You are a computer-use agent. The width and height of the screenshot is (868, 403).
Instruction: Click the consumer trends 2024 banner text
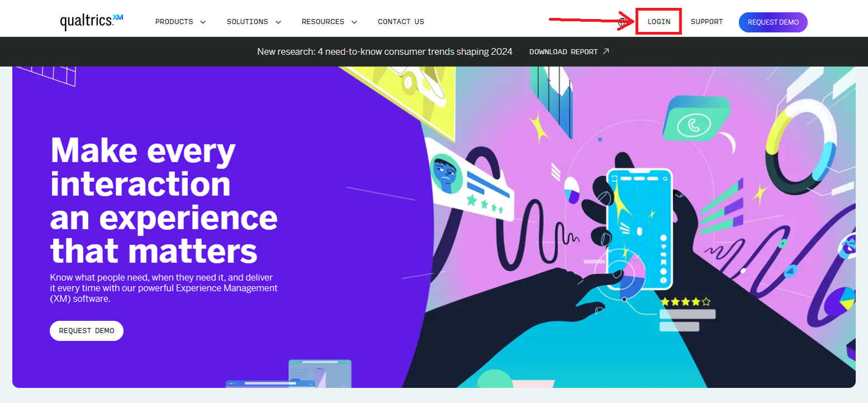point(385,51)
